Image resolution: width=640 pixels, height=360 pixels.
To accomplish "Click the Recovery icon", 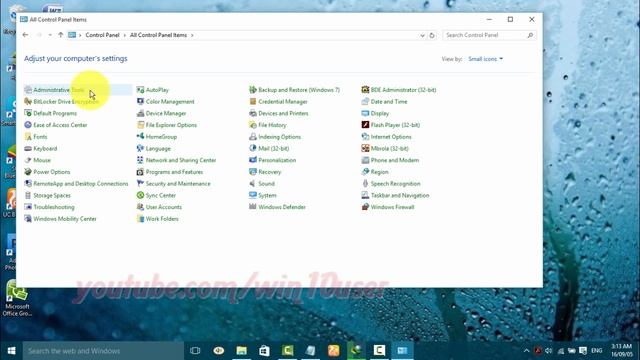I will point(253,172).
